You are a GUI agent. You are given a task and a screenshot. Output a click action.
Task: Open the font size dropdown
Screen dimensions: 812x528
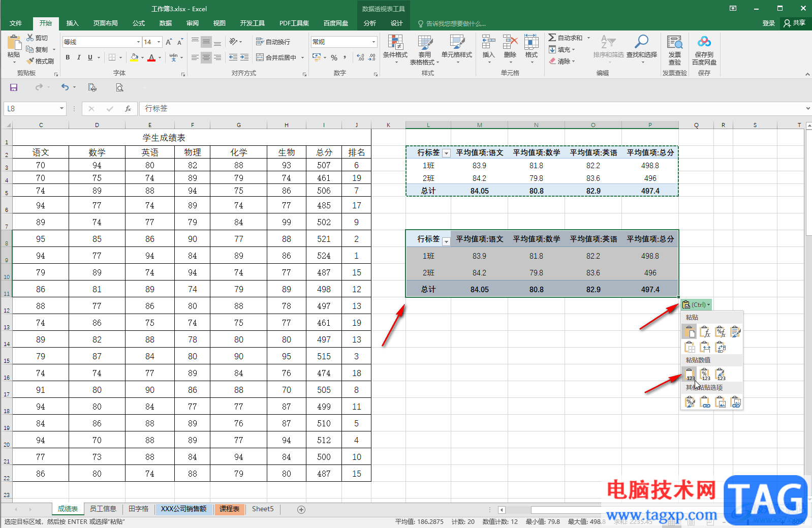(x=159, y=42)
